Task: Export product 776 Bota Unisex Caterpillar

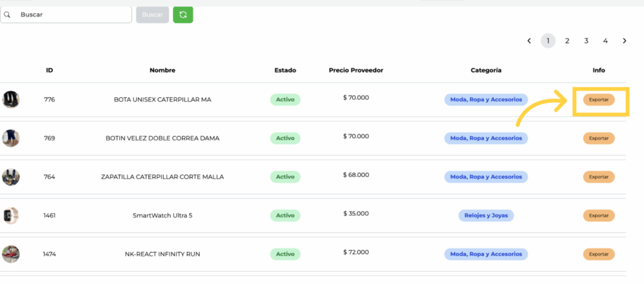Action: [x=599, y=99]
